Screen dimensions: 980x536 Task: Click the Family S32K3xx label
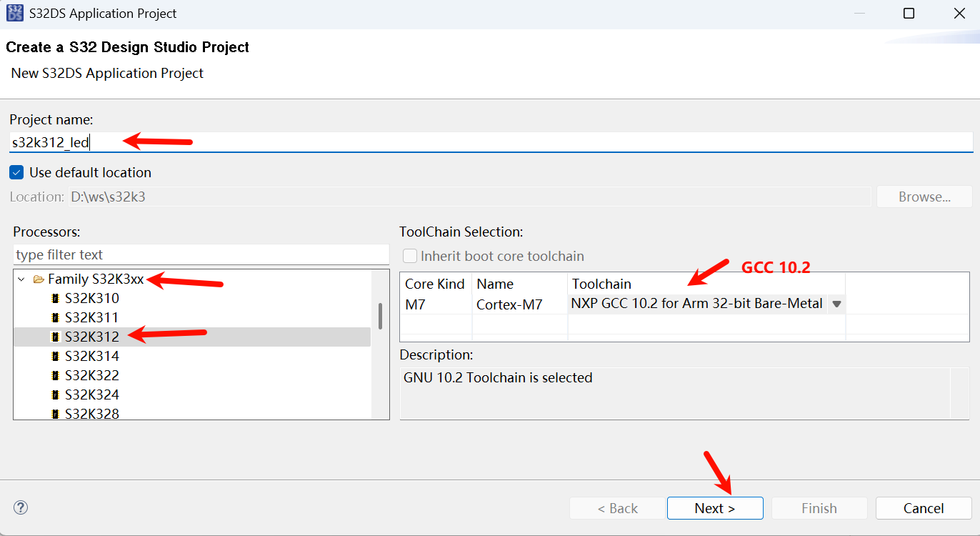[96, 279]
